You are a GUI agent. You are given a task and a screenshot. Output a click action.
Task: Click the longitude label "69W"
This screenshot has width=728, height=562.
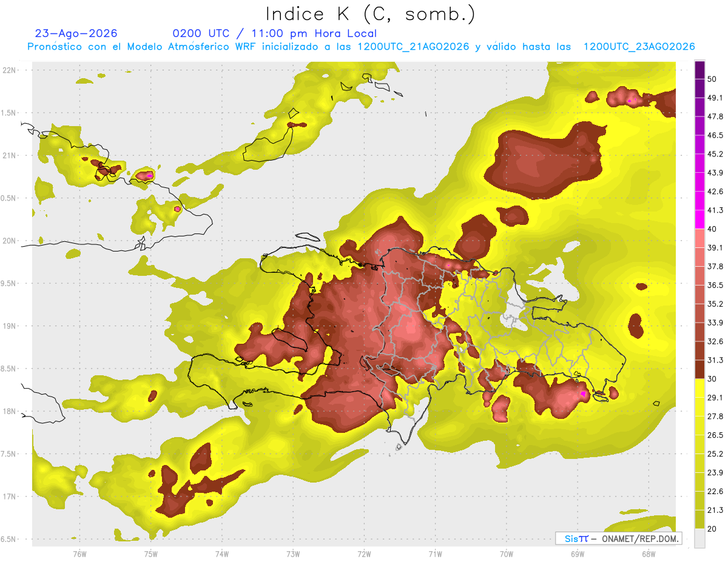578,554
